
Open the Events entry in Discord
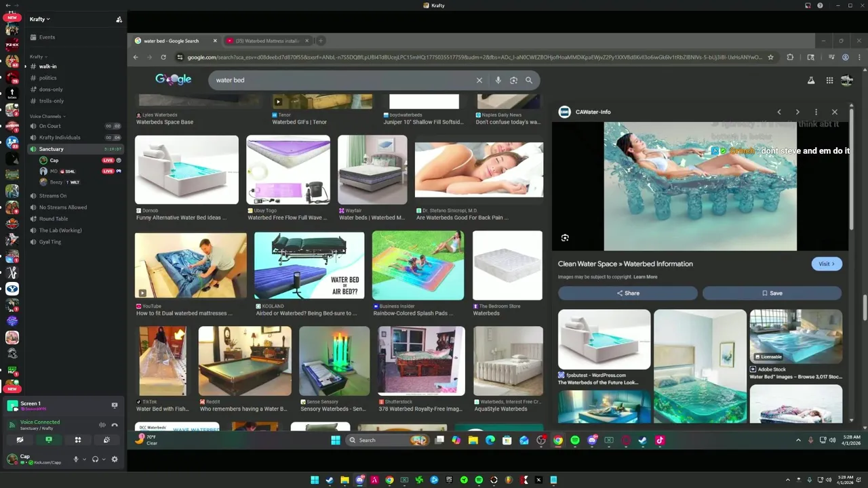(47, 37)
